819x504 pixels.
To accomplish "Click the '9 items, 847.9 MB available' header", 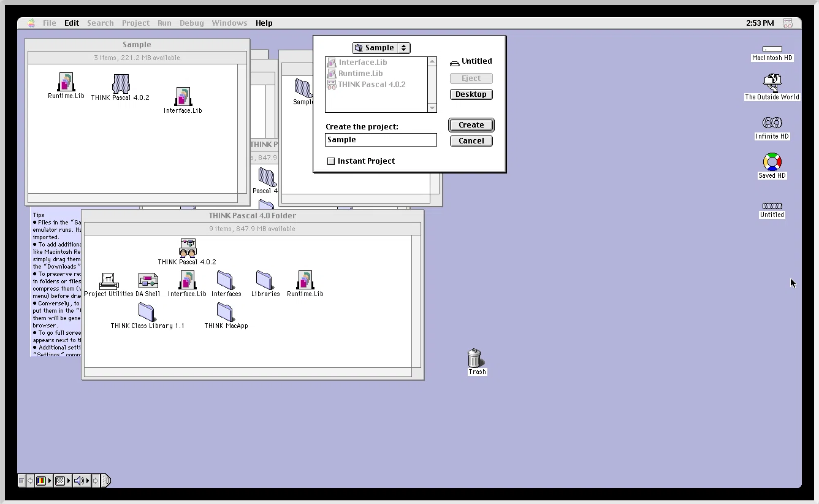I will [252, 229].
